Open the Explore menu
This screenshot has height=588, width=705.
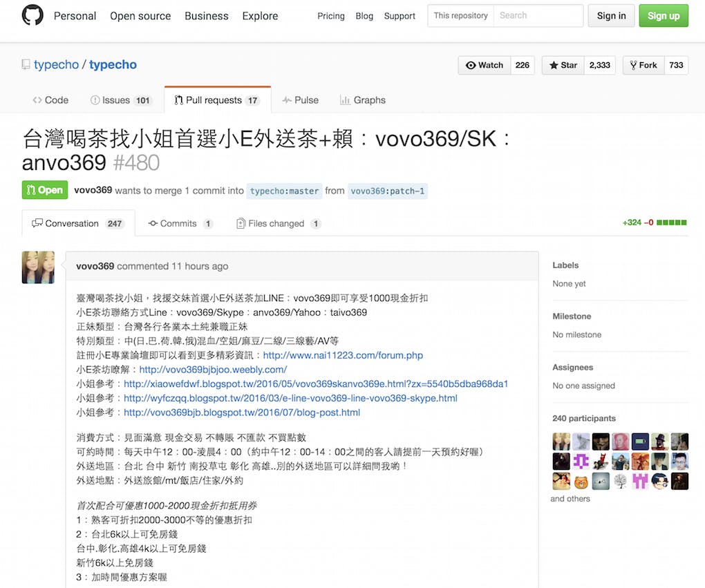[260, 16]
